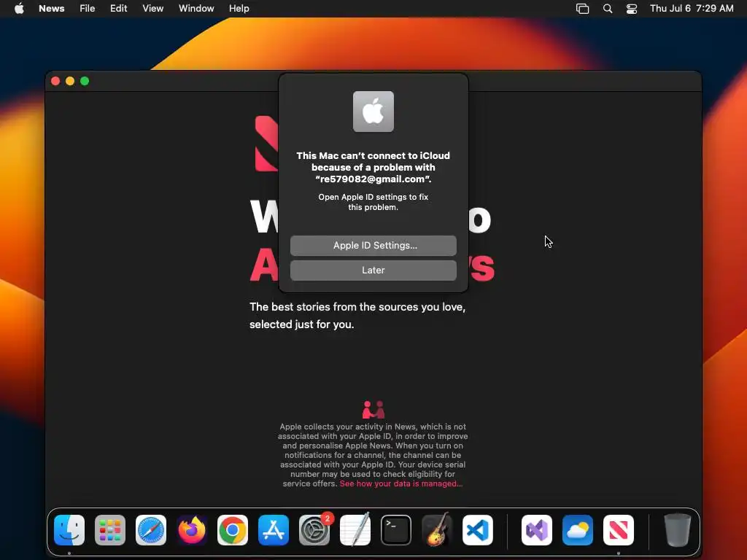Click the News app icon in the Dock
The height and width of the screenshot is (560, 747).
[x=619, y=530]
